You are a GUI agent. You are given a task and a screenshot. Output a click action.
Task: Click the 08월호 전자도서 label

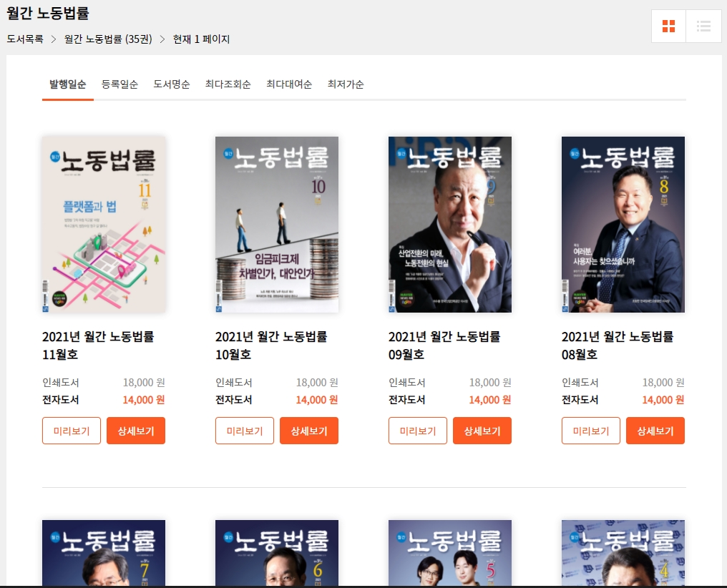(x=580, y=400)
